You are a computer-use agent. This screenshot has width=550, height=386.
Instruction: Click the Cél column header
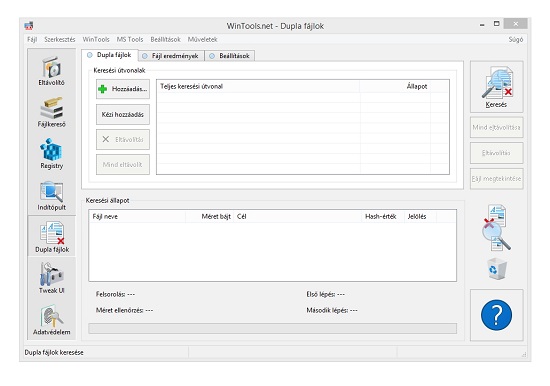(x=297, y=217)
